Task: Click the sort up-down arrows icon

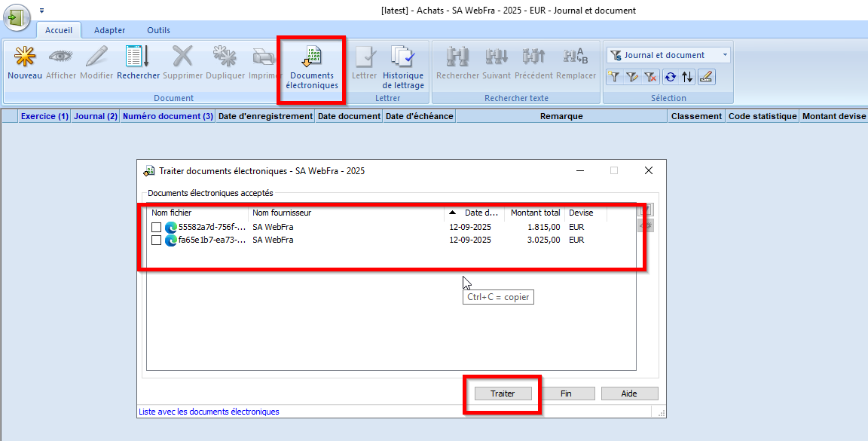Action: coord(686,76)
